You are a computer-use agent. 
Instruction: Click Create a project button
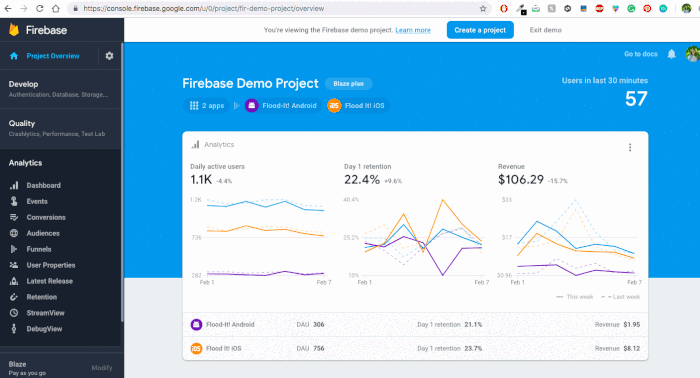480,30
